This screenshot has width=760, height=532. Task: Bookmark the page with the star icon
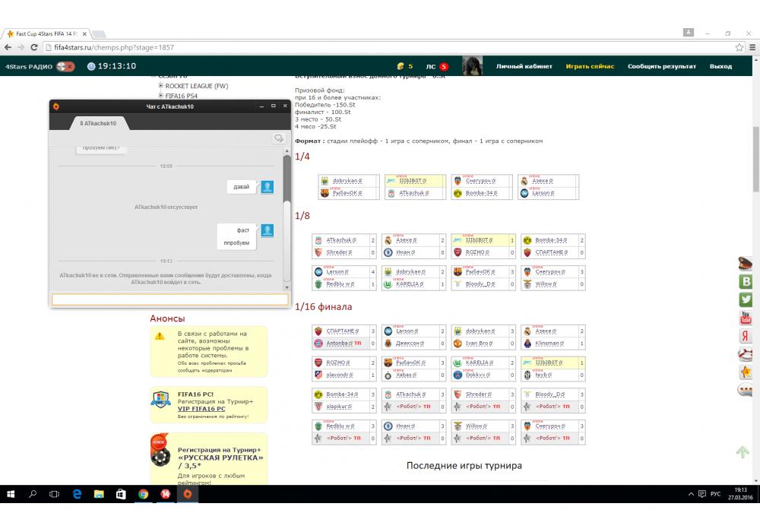tap(739, 47)
